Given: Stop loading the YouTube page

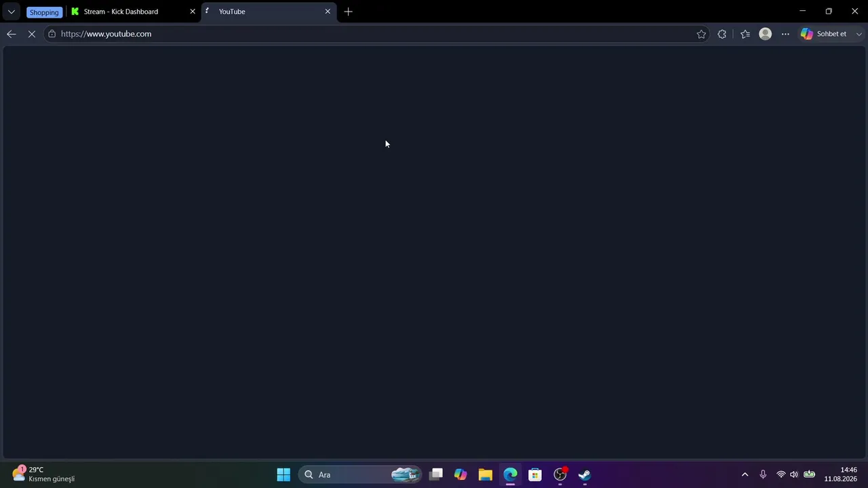Looking at the screenshot, I should point(31,34).
